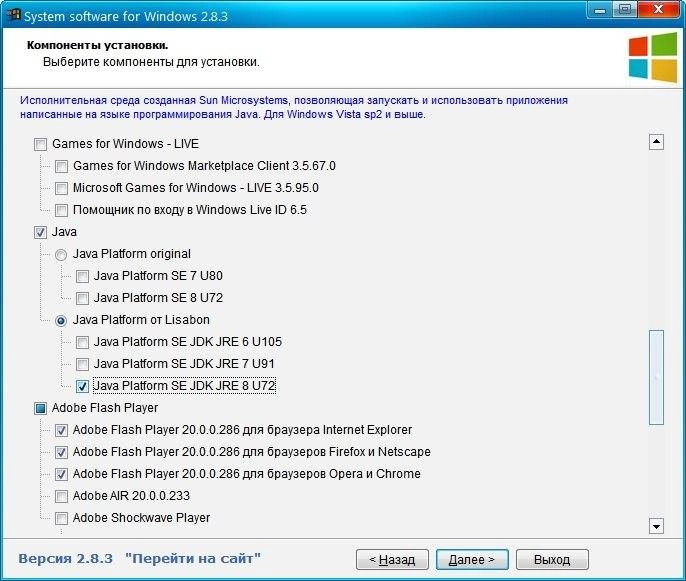Check Java Platform SE 7 U80

click(x=82, y=276)
